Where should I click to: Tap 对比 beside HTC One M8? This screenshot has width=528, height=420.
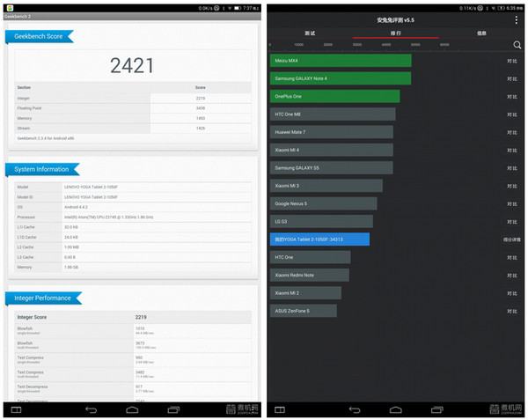point(512,114)
